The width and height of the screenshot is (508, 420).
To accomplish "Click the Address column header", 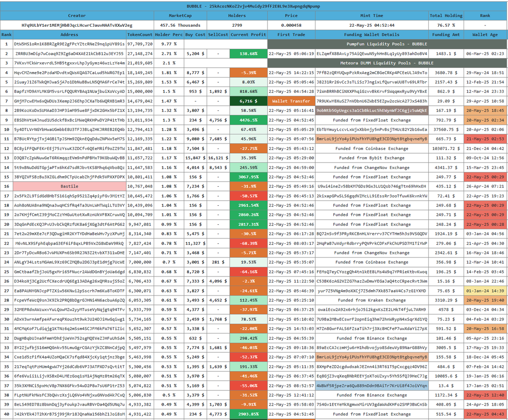I will click(x=69, y=35).
